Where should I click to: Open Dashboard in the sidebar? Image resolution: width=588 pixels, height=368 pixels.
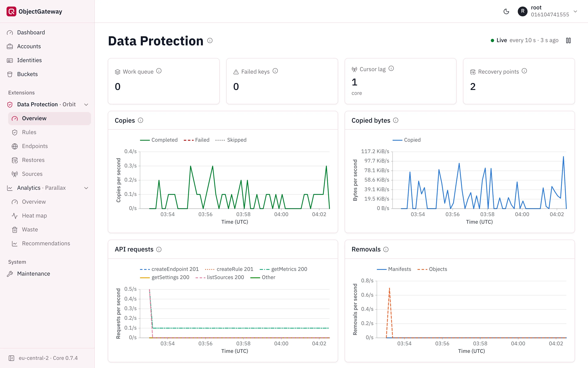coord(47,32)
